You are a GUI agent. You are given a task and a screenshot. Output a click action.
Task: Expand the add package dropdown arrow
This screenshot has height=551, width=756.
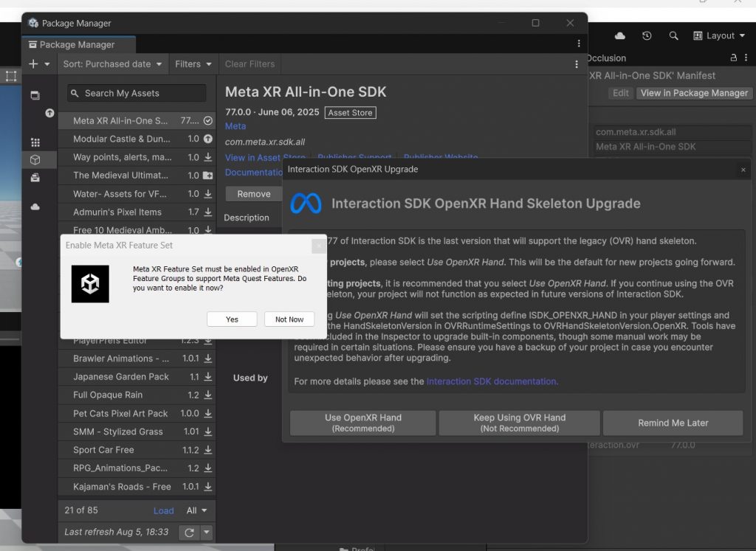[x=47, y=64]
